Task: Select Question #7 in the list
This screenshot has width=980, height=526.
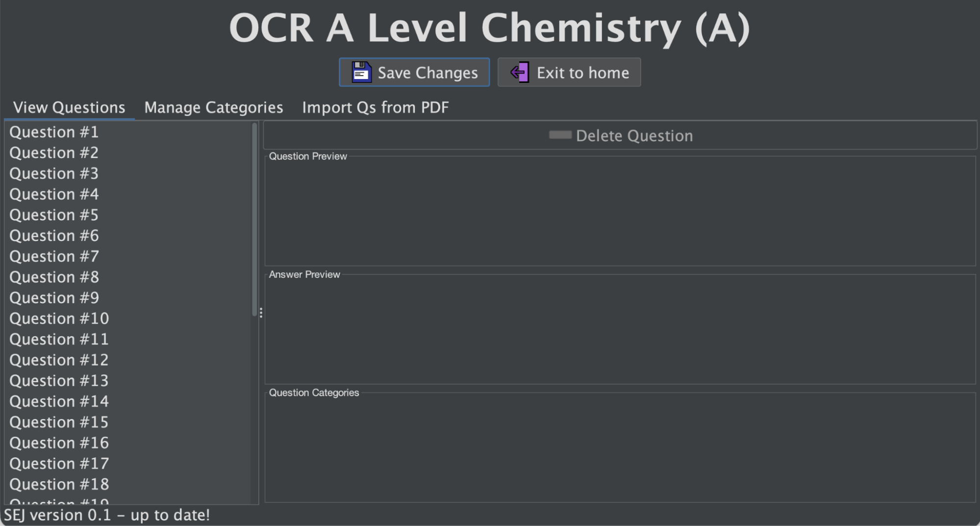Action: coord(54,257)
